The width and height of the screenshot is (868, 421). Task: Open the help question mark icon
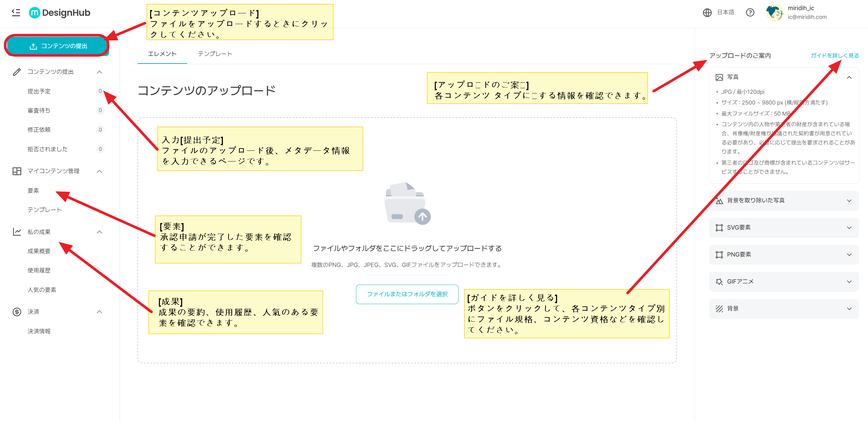pos(750,13)
